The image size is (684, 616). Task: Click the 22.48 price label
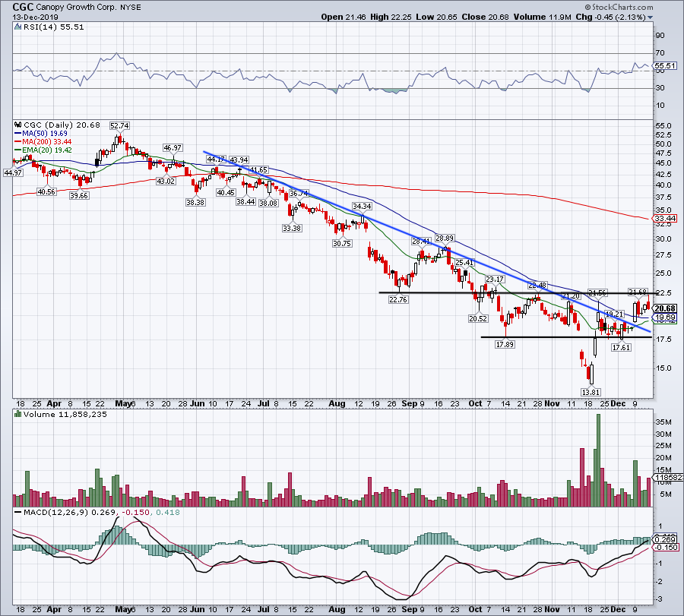[x=537, y=286]
